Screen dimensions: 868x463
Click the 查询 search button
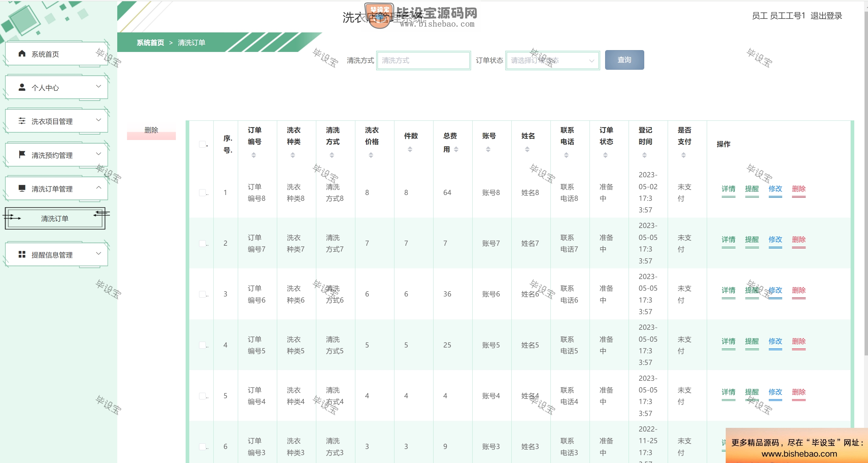click(x=624, y=60)
